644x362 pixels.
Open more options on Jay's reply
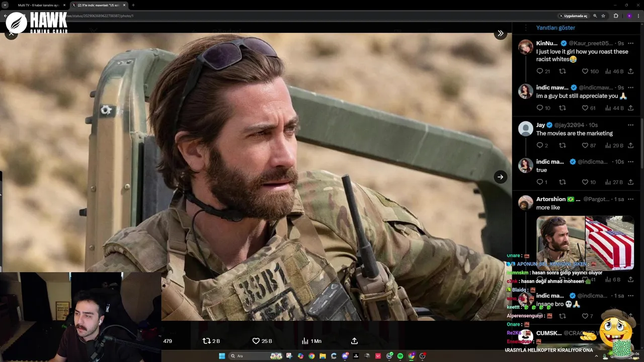(x=630, y=125)
